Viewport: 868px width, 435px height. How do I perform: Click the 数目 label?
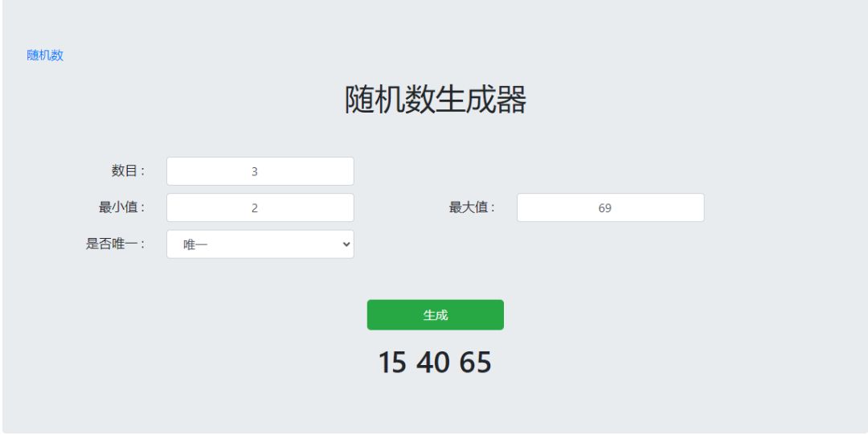[x=127, y=170]
